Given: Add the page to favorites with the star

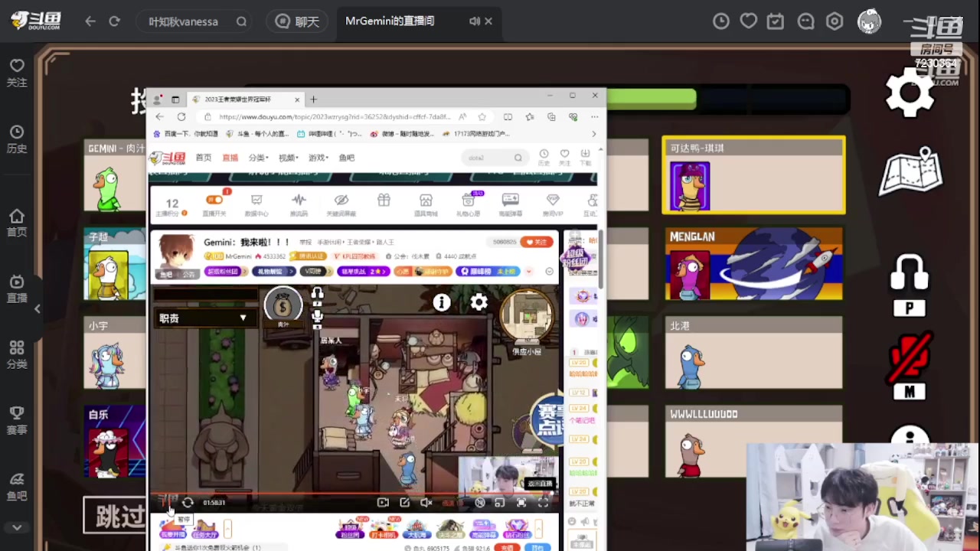Looking at the screenshot, I should pyautogui.click(x=482, y=117).
